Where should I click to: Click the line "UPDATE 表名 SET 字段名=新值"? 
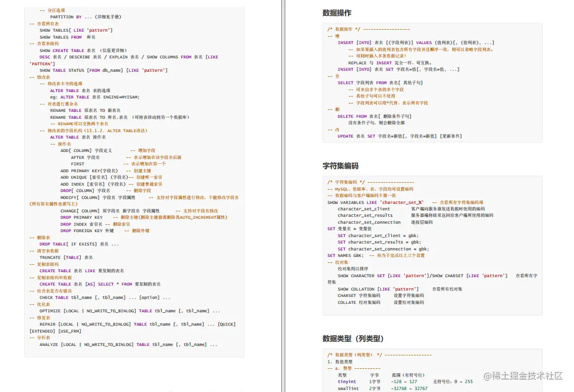[x=400, y=136]
